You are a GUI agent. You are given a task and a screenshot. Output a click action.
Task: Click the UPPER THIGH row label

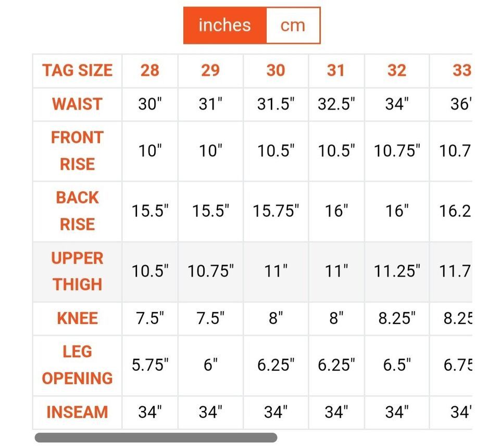coord(77,271)
